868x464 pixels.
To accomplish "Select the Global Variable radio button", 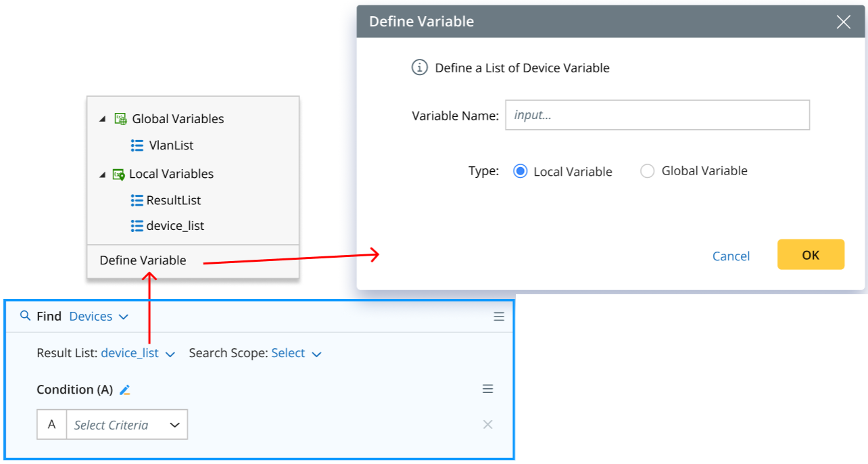I will 647,171.
